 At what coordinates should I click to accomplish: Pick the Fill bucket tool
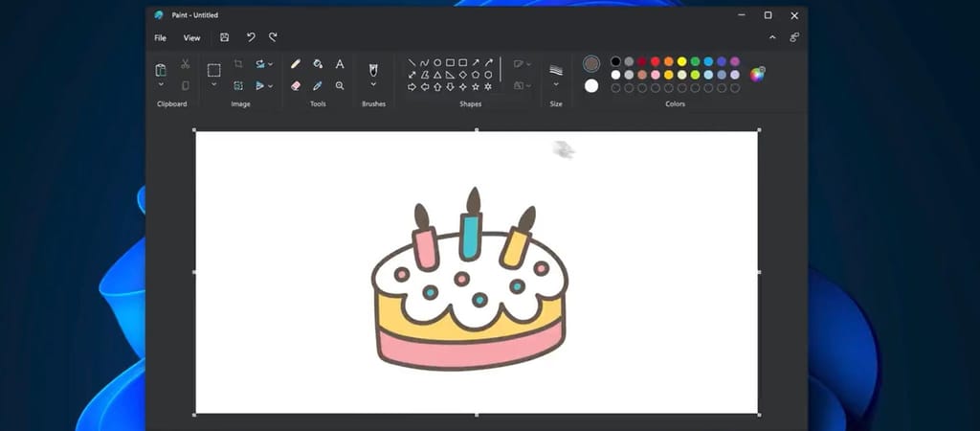click(318, 64)
